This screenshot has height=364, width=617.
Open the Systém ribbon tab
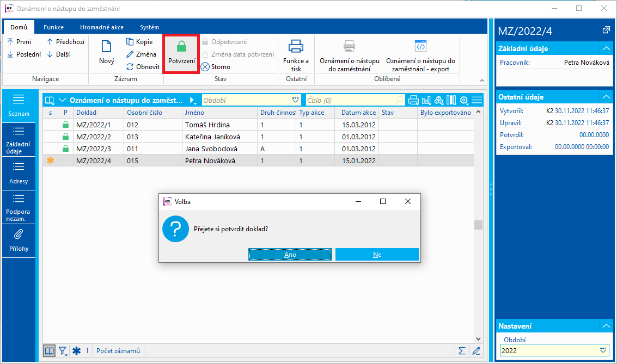(150, 27)
